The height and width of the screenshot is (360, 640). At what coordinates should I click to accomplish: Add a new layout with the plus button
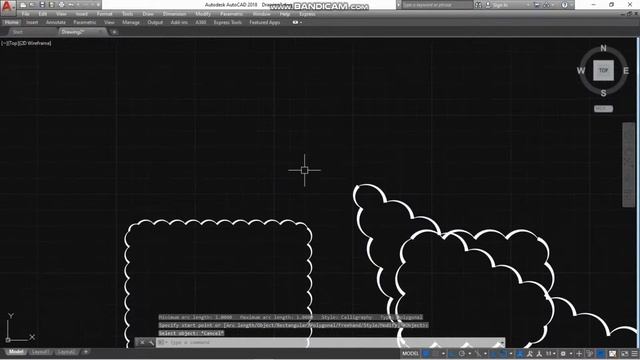coord(86,352)
